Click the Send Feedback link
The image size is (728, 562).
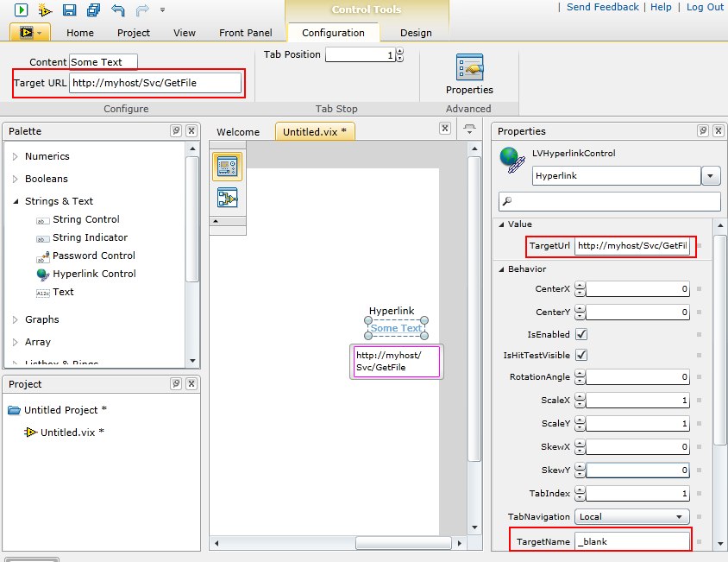pos(603,7)
